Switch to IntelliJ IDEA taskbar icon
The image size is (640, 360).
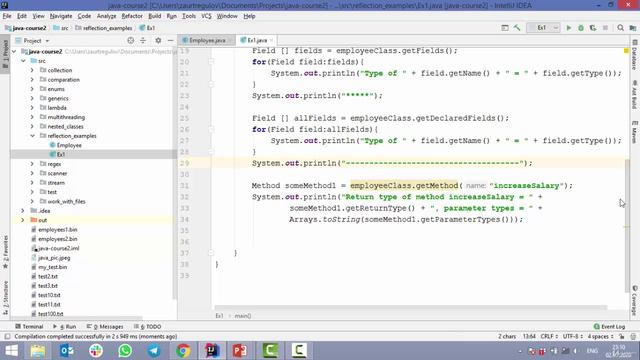212,351
